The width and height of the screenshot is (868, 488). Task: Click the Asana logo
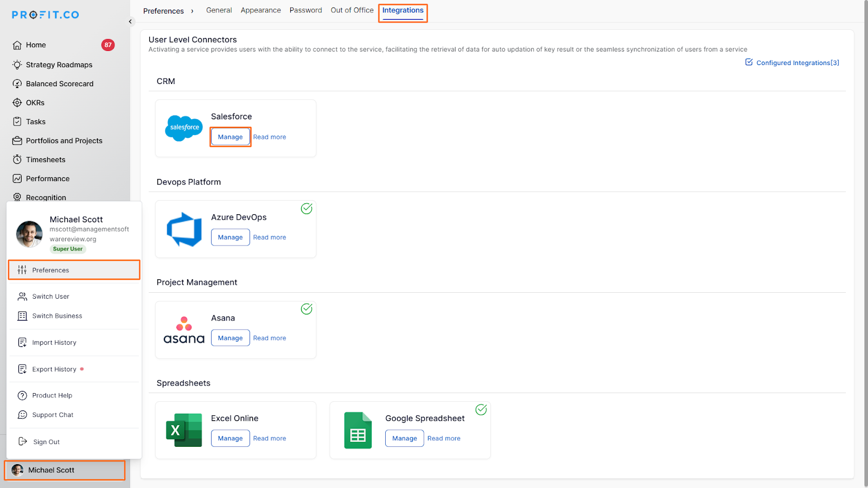point(184,330)
